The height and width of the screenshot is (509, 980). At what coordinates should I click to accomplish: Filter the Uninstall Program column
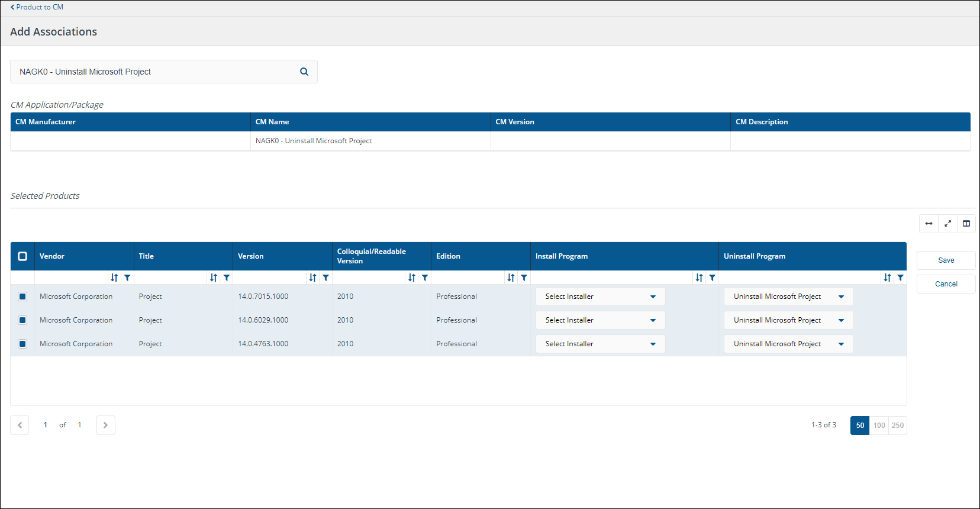(900, 278)
